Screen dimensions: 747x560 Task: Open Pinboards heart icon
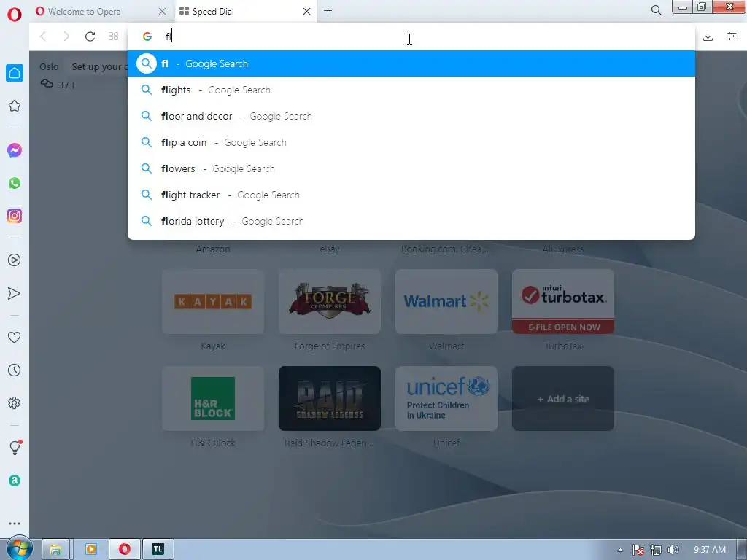pyautogui.click(x=15, y=337)
